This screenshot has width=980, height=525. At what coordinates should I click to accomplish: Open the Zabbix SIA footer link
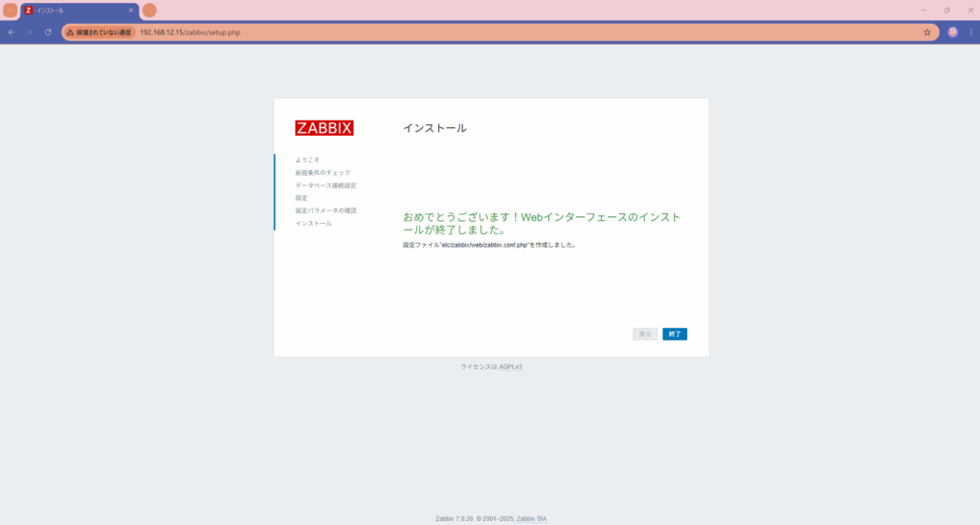pos(531,518)
